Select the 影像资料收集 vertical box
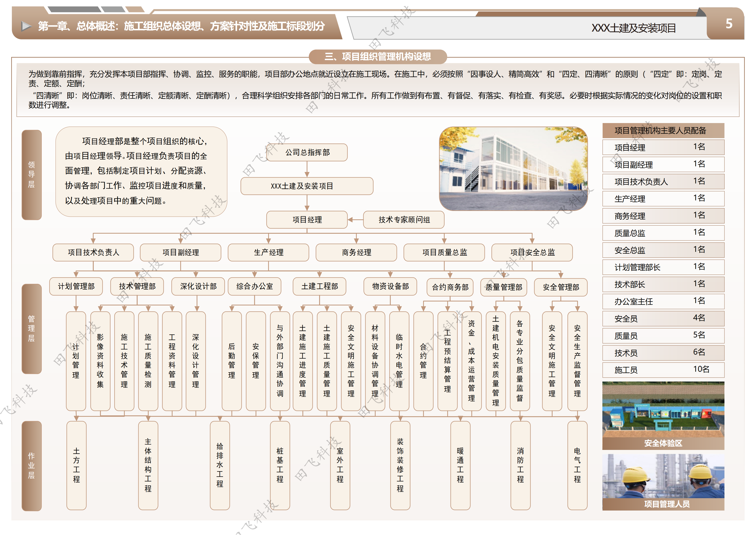 (100, 361)
